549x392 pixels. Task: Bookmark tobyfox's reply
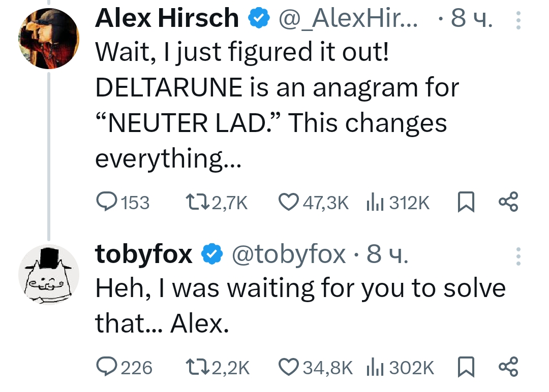pyautogui.click(x=465, y=367)
